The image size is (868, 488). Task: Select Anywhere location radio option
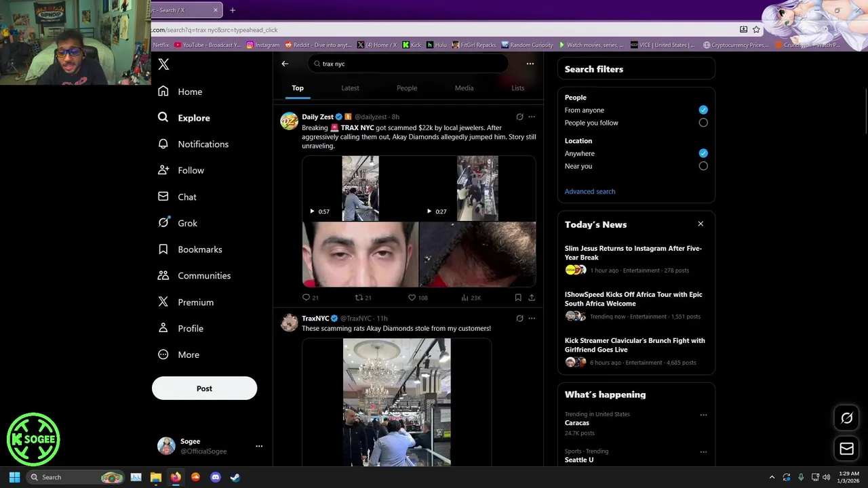point(703,153)
